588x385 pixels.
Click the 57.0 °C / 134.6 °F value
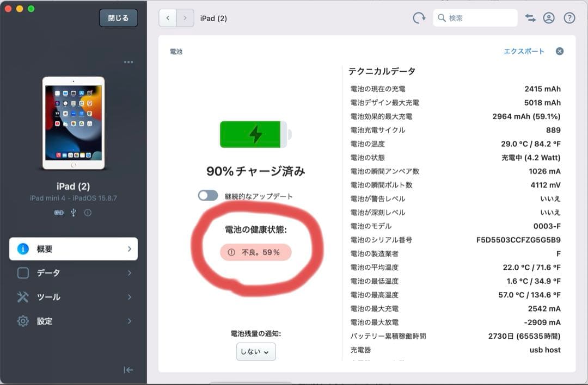(529, 295)
